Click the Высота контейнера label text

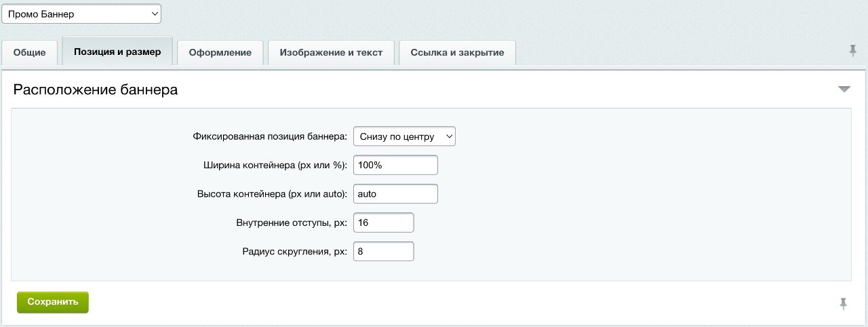[x=271, y=193]
